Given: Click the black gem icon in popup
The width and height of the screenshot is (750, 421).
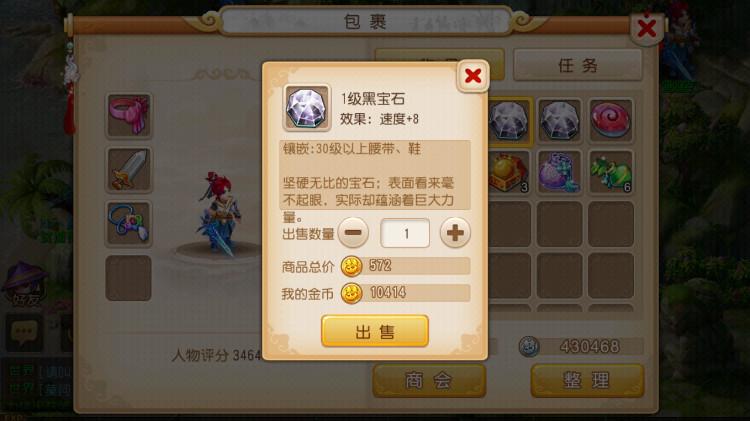Looking at the screenshot, I should click(307, 108).
